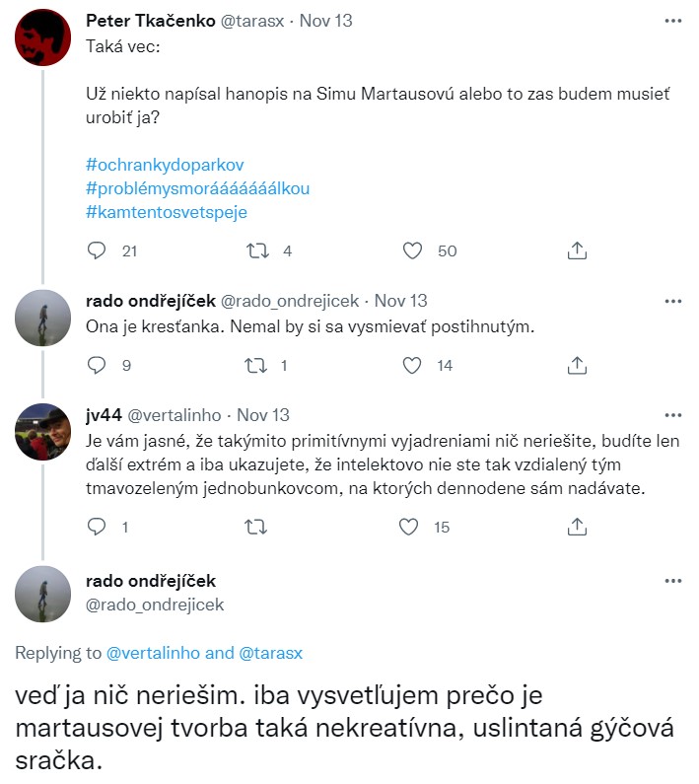
Task: Open more options on Peter Tkačenko's tweet
Action: point(672,21)
